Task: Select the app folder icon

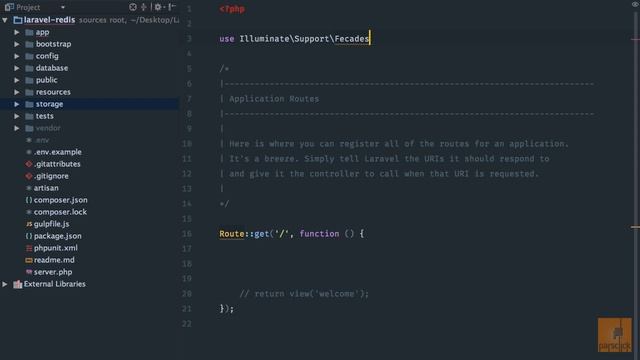Action: [29, 32]
